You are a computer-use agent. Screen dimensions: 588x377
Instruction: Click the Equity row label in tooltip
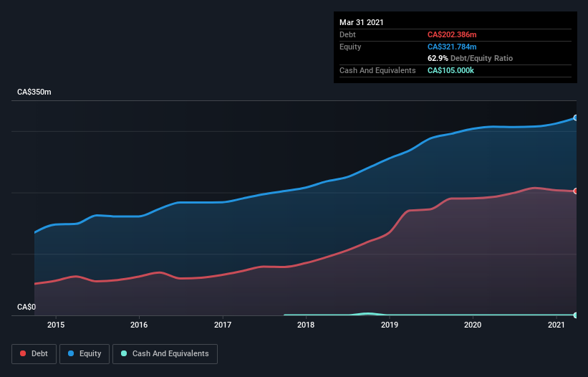(350, 47)
